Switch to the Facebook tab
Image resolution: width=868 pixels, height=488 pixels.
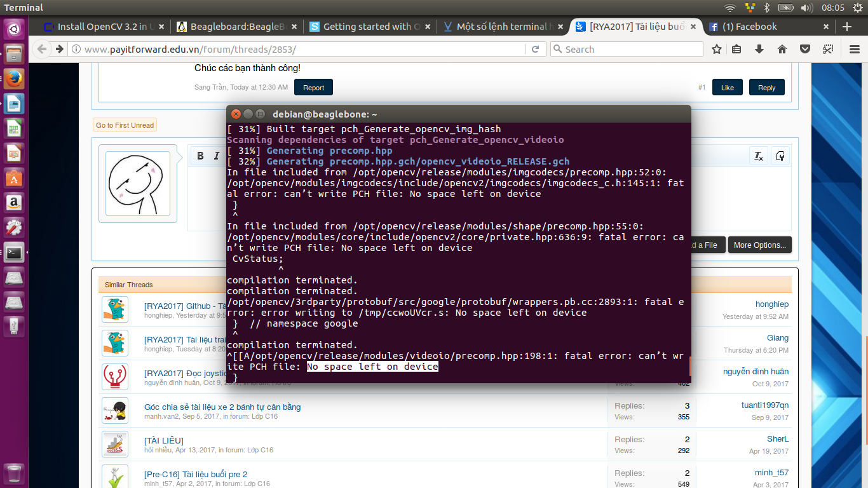click(750, 27)
